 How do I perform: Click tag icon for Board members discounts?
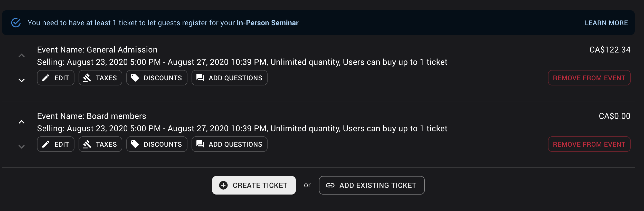[x=135, y=144]
